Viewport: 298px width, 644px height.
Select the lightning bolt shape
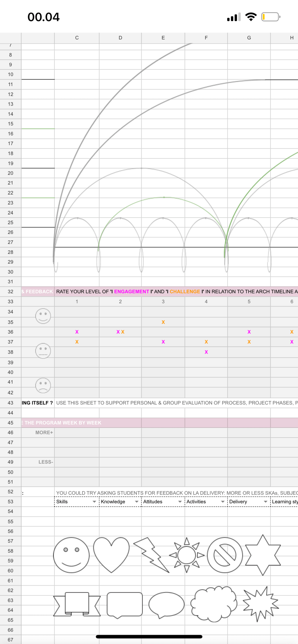click(x=152, y=554)
